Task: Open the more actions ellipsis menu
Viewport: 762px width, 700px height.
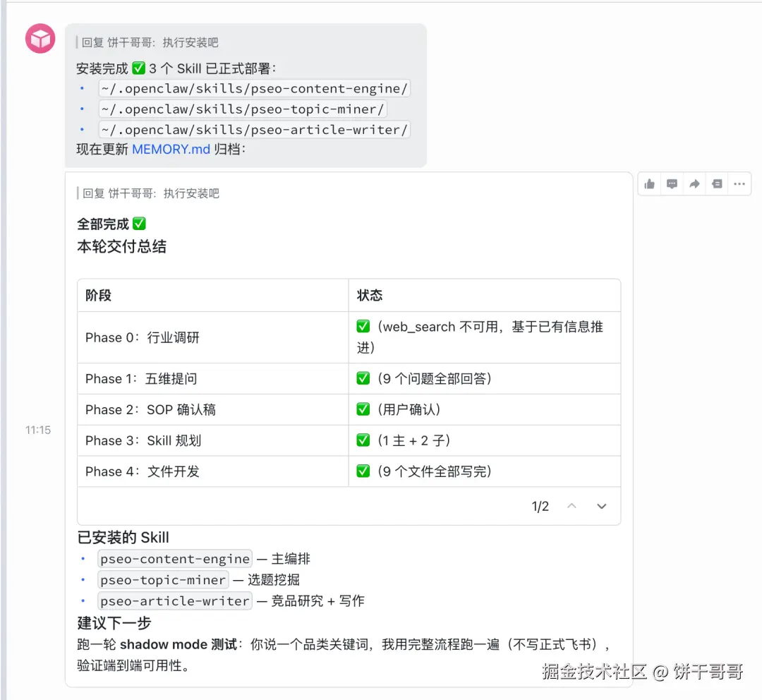Action: pos(739,184)
